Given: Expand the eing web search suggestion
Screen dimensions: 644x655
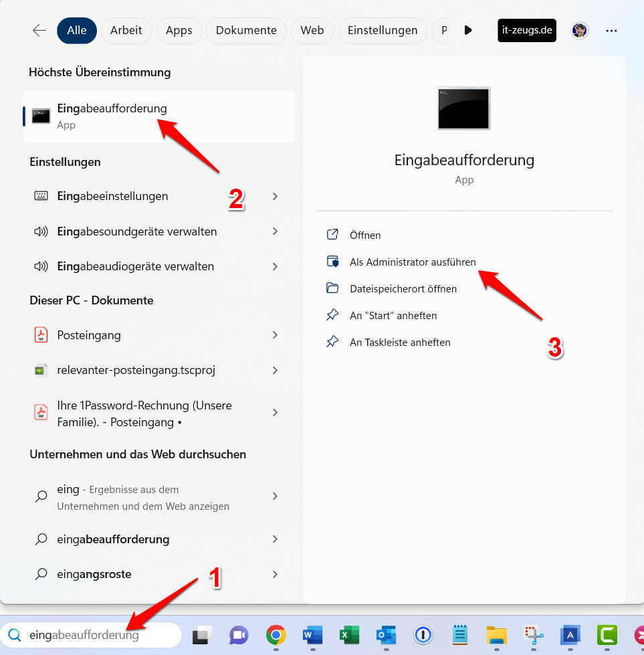Looking at the screenshot, I should [275, 496].
